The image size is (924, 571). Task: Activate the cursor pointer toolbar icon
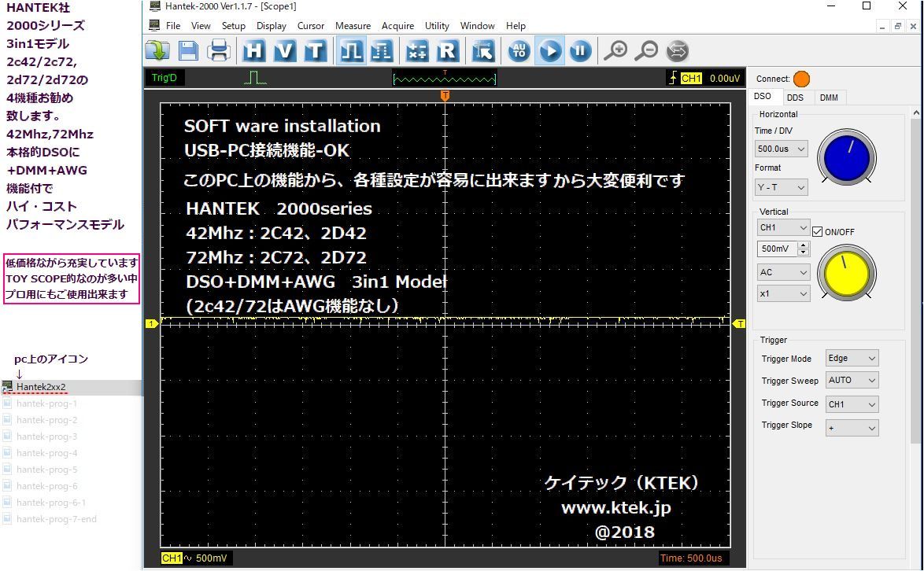coord(483,50)
